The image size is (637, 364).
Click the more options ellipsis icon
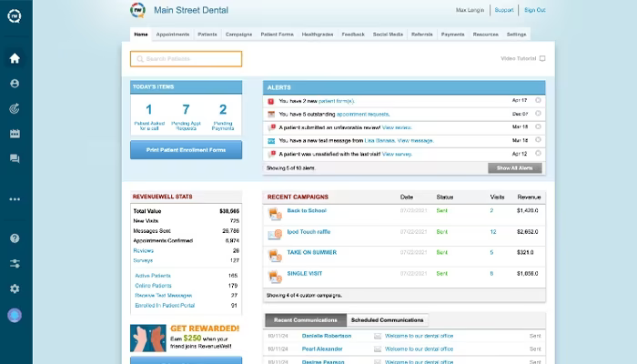click(x=15, y=199)
